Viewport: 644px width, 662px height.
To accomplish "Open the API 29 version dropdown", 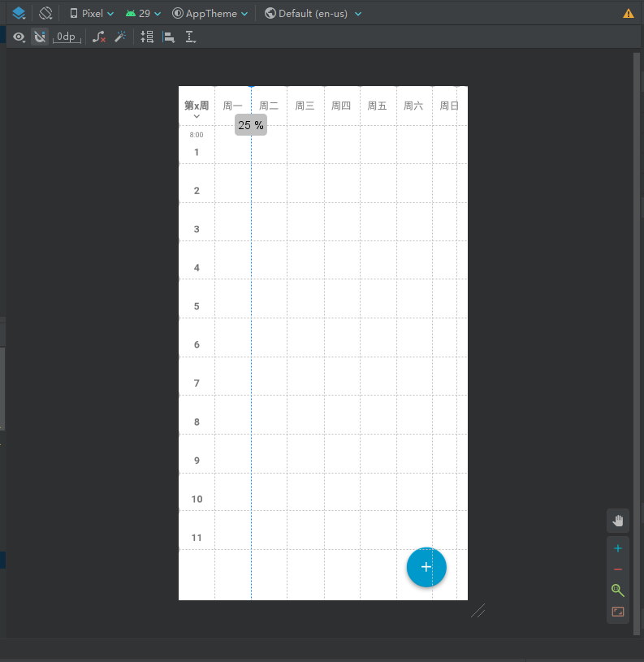I will point(143,14).
